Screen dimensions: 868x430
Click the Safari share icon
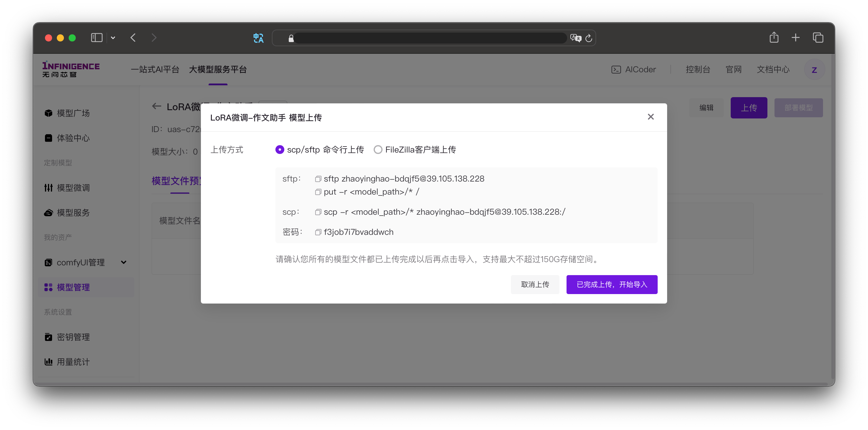coord(774,37)
